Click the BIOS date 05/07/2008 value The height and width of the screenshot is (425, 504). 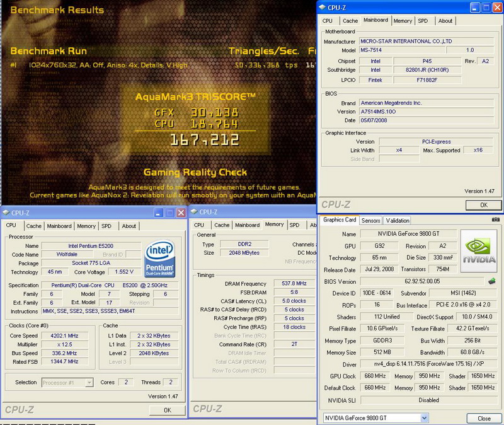click(427, 120)
